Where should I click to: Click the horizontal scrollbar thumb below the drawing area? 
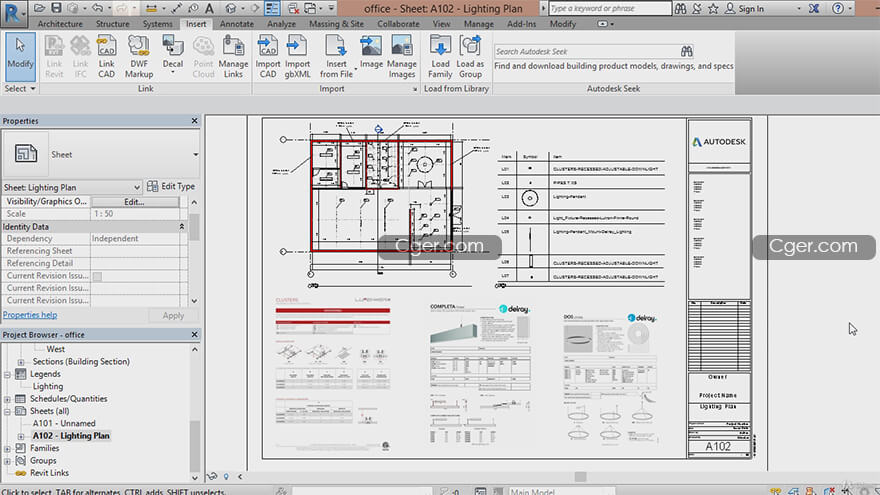click(x=580, y=476)
